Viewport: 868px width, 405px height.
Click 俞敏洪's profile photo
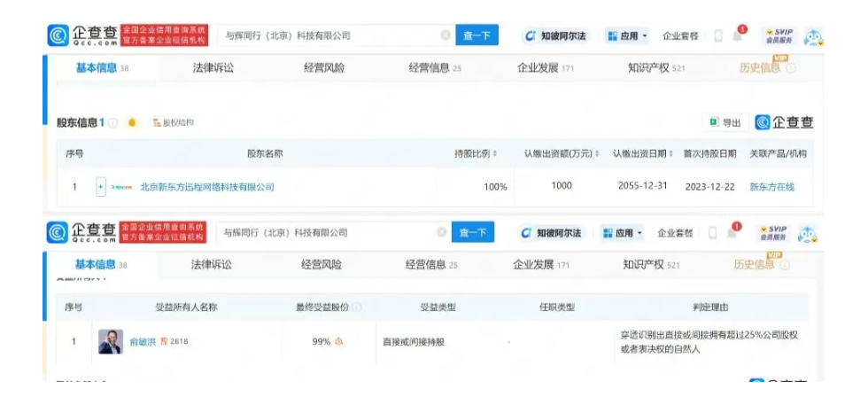111,342
